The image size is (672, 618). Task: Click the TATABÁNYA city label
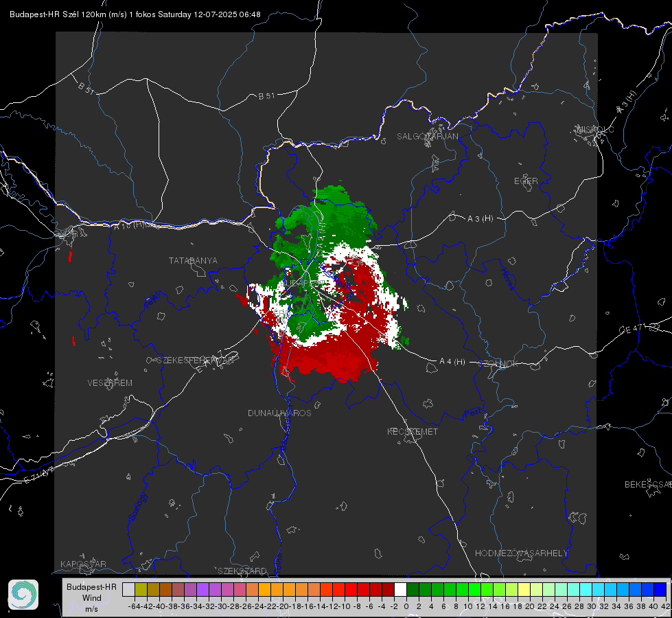tap(193, 260)
